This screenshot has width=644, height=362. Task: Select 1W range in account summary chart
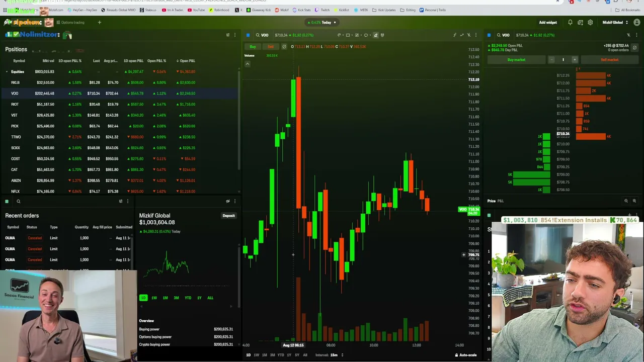click(154, 298)
